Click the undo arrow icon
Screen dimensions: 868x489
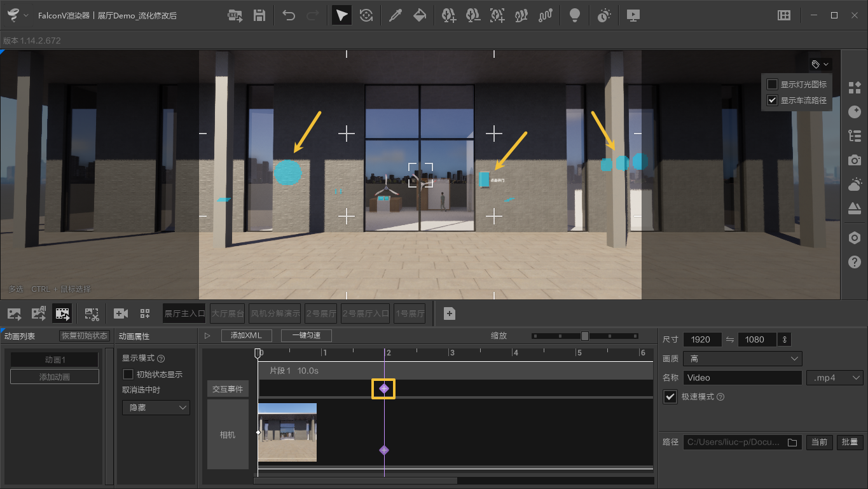289,15
